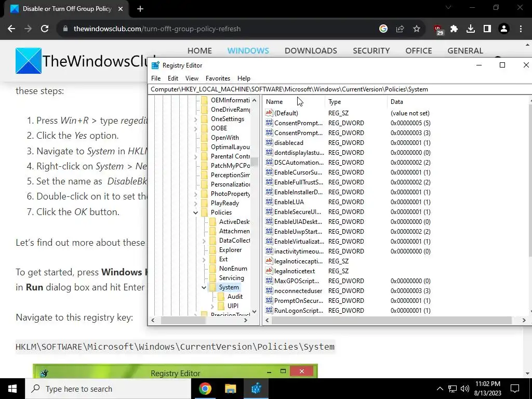Screen dimensions: 532x399
Task: Click tree pane scroll-down arrow
Action: tap(255, 312)
